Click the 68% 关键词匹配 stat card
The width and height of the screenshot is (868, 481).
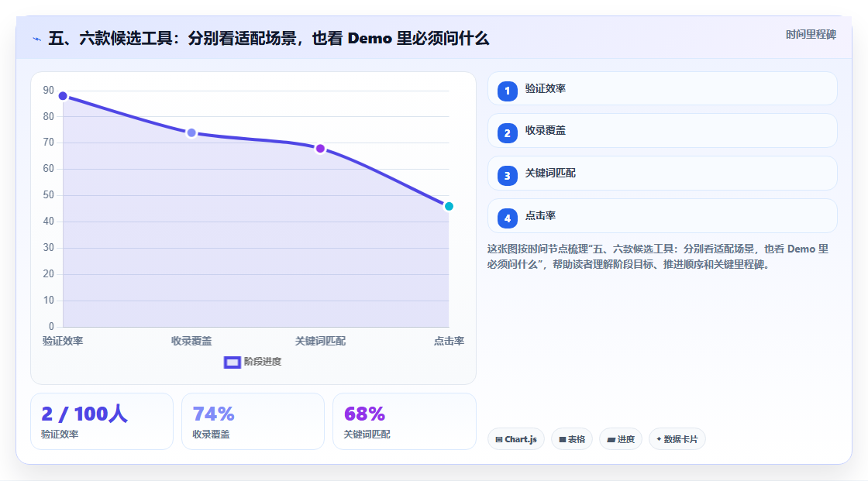tap(404, 421)
